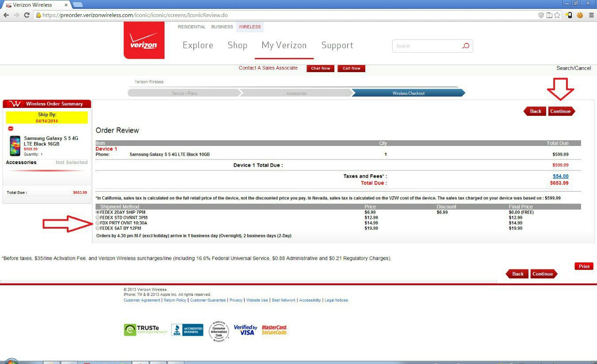Screen dimensions: 597x364
Task: Open the Return Policy link
Action: pos(175,300)
